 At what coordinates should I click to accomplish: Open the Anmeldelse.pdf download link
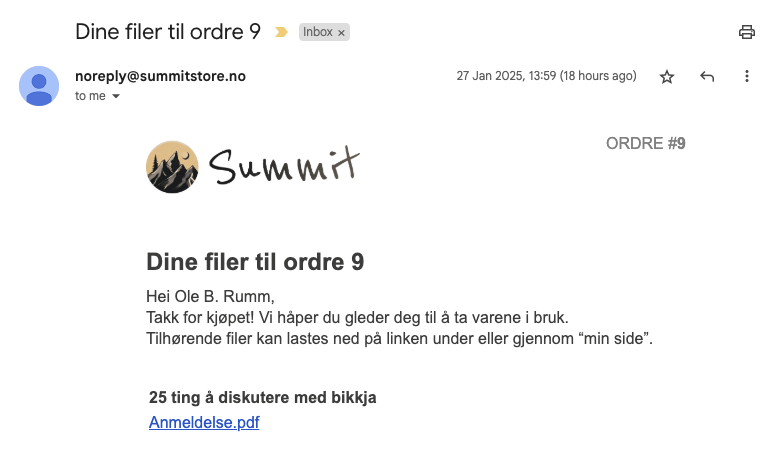click(204, 422)
